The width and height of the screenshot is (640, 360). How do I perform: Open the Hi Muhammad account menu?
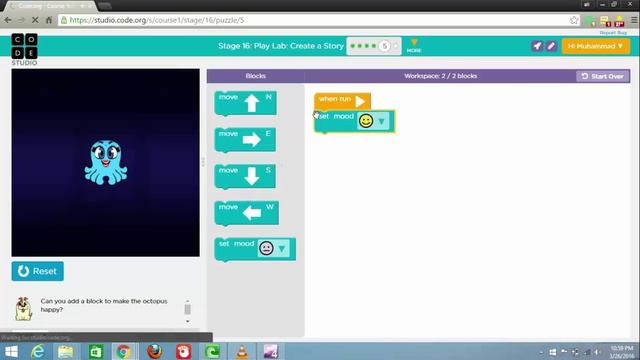pyautogui.click(x=596, y=46)
